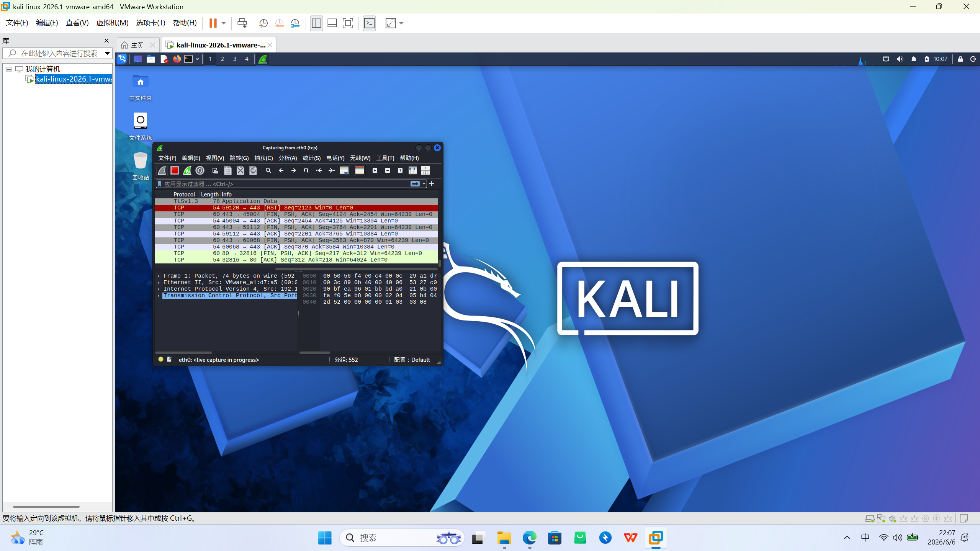Screen dimensions: 980x551
Task: Sort packets by Length column header
Action: tap(210, 195)
